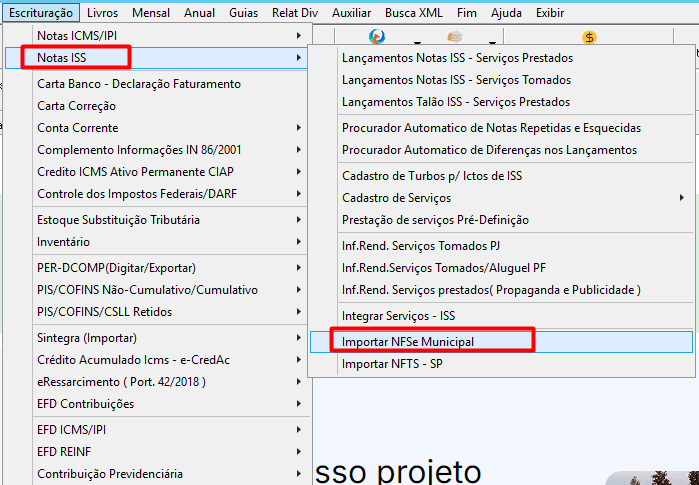Expand Controle dos Impostos Federais/DARF
Viewport: 699px width, 485px height.
point(156,193)
